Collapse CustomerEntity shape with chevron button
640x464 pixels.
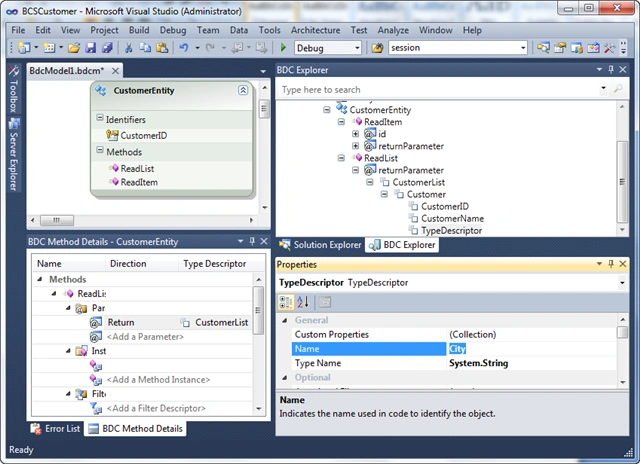(243, 90)
